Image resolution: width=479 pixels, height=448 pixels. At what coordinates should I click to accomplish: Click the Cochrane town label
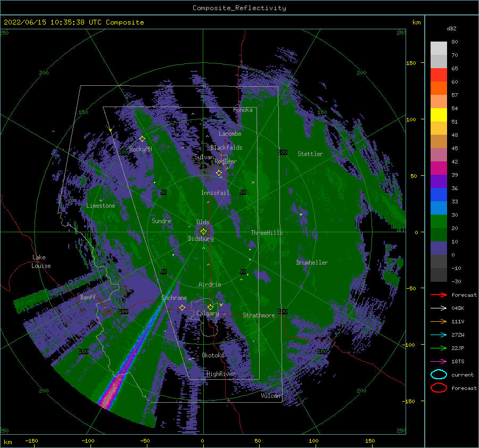point(174,298)
